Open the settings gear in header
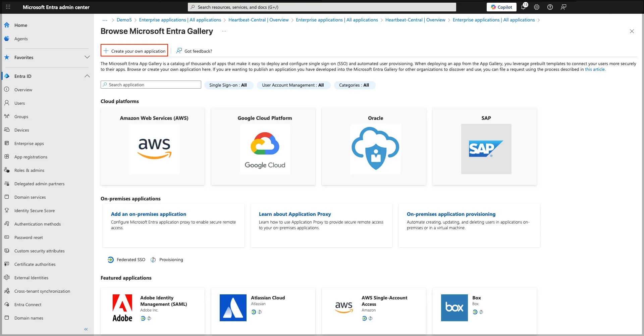Image resolution: width=644 pixels, height=336 pixels. click(x=537, y=7)
